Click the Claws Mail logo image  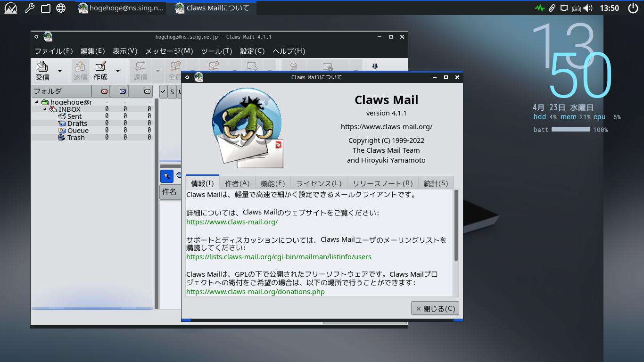248,128
